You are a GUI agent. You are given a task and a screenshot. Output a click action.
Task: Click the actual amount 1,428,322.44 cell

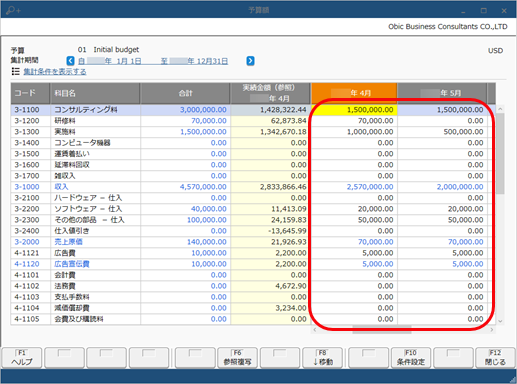(x=270, y=110)
